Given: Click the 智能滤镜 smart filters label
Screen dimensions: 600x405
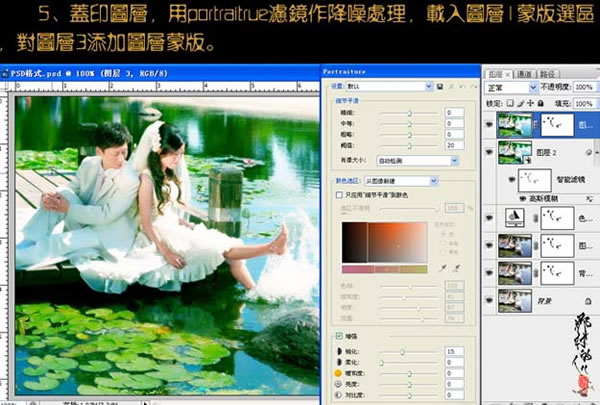Looking at the screenshot, I should coord(571,179).
